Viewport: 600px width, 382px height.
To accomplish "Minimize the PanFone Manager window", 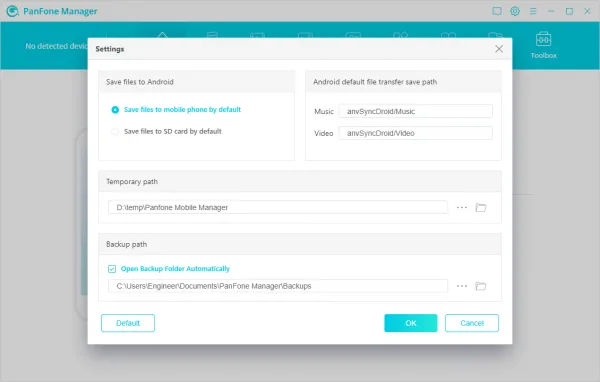I will [551, 11].
